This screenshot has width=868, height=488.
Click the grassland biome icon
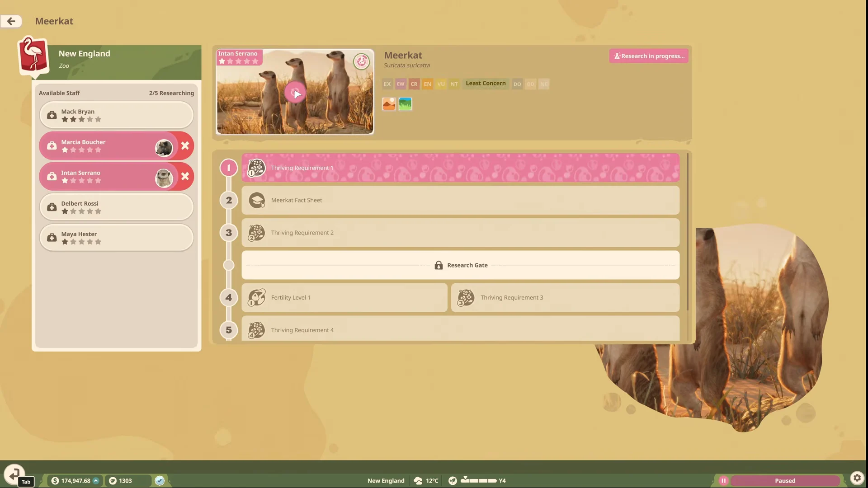[x=405, y=104]
